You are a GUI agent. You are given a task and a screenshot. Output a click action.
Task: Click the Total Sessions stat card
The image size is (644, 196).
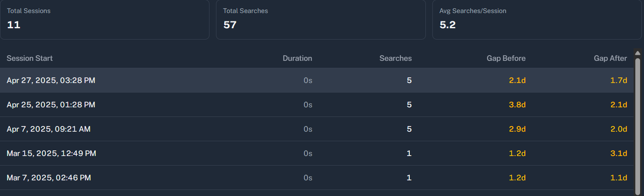105,20
